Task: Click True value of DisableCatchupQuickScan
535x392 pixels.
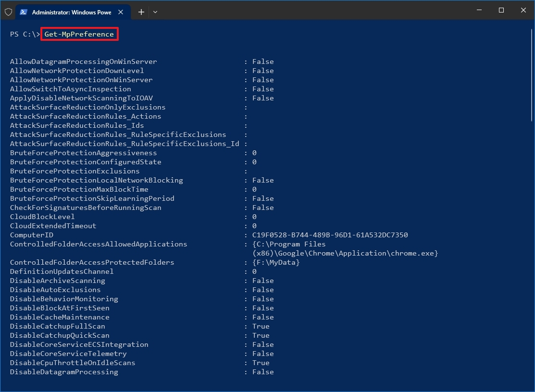Action: click(261, 335)
